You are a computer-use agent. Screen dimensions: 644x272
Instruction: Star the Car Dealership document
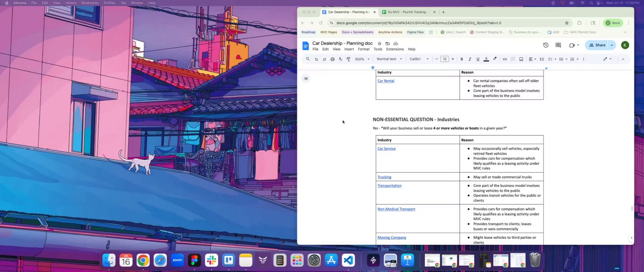click(x=380, y=43)
